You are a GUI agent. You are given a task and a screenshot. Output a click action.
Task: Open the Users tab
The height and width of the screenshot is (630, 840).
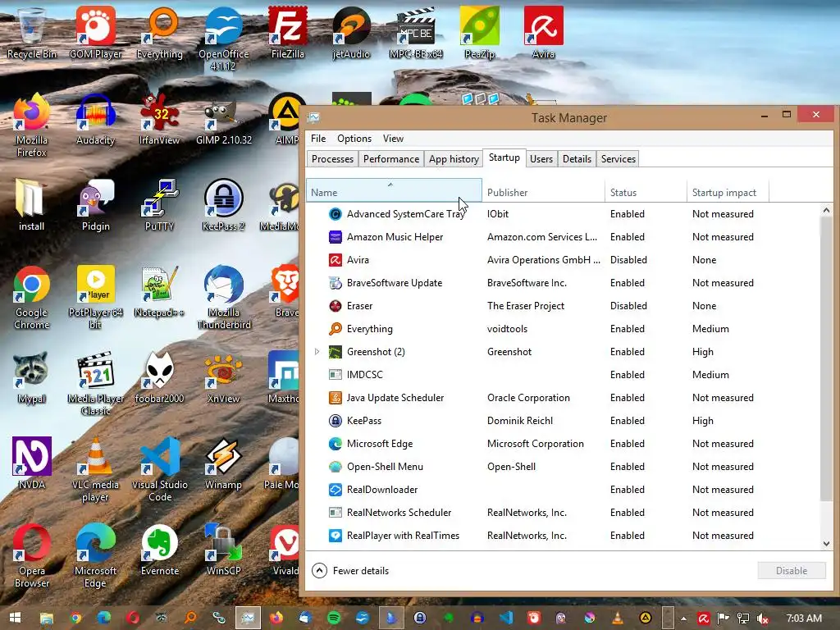pos(541,159)
